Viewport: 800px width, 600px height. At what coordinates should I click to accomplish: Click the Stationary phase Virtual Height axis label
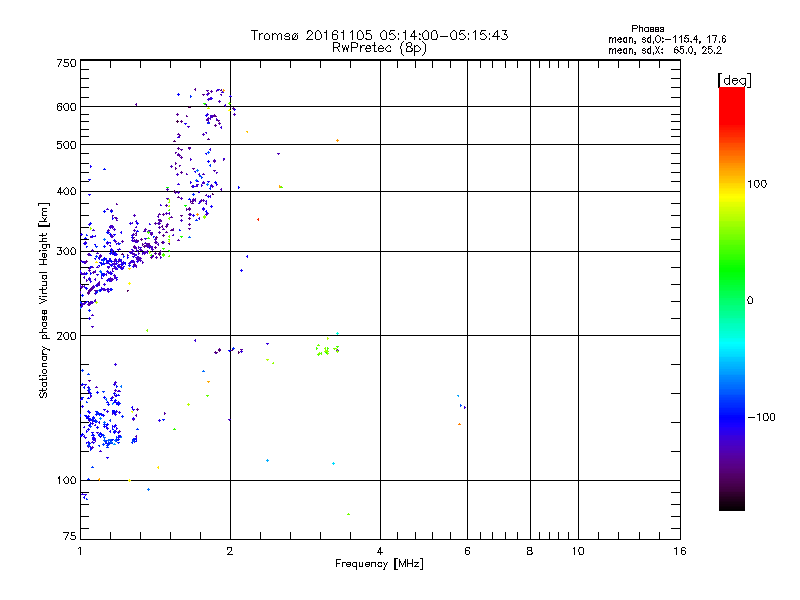[x=43, y=300]
